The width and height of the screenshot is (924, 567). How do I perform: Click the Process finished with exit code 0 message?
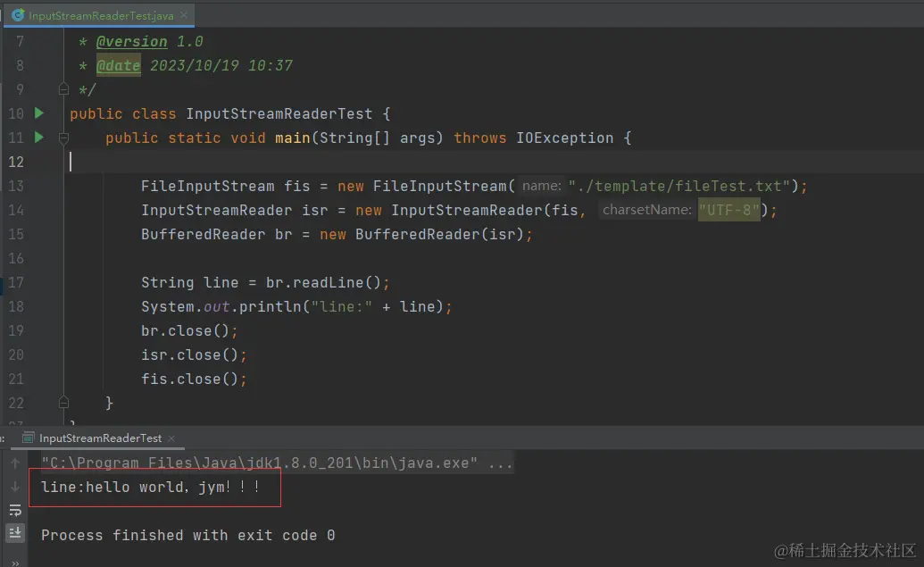tap(188, 535)
